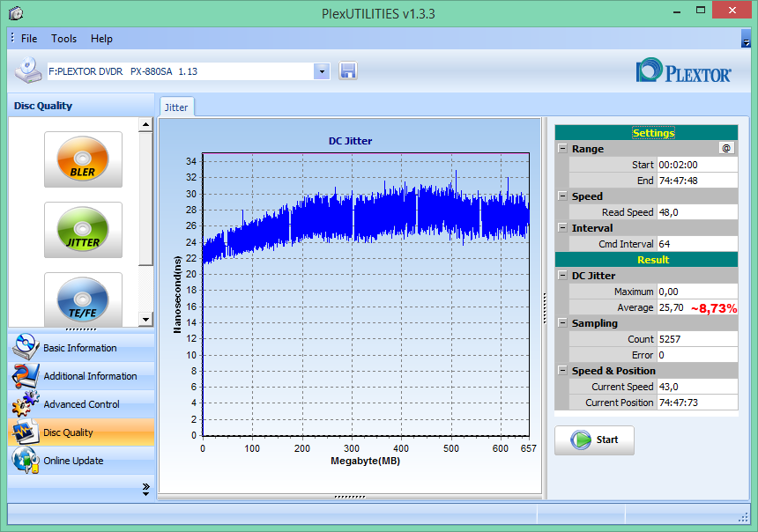Image resolution: width=758 pixels, height=532 pixels.
Task: Click the disc test list scroll up arrow
Action: [x=145, y=125]
